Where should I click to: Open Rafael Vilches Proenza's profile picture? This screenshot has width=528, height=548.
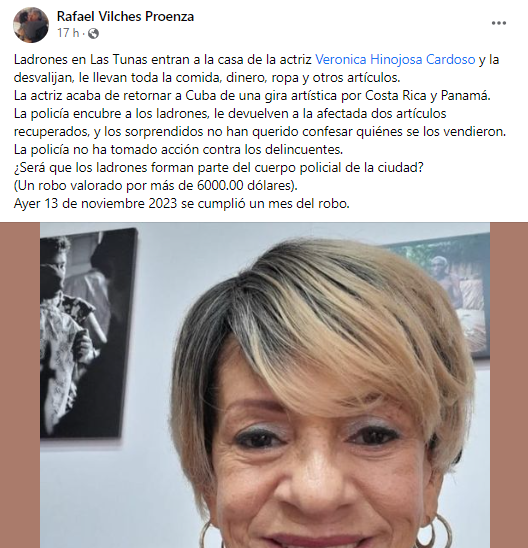(31, 25)
